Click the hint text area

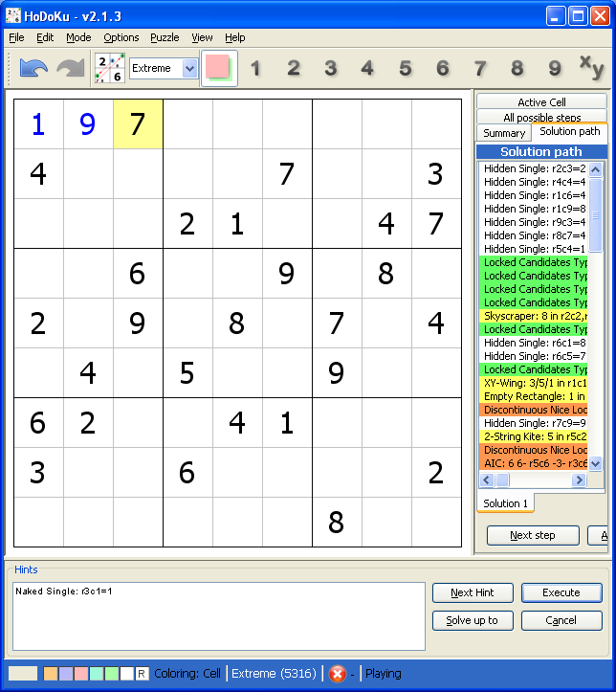(x=219, y=616)
